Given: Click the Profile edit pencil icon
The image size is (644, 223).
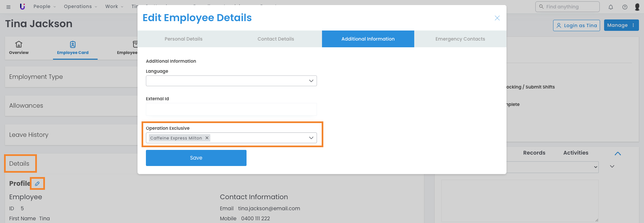Looking at the screenshot, I should [37, 183].
